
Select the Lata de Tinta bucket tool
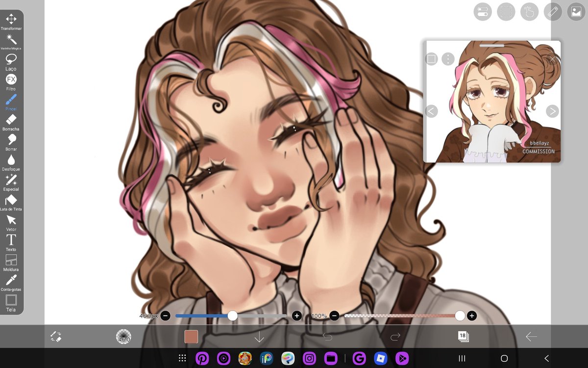click(11, 203)
